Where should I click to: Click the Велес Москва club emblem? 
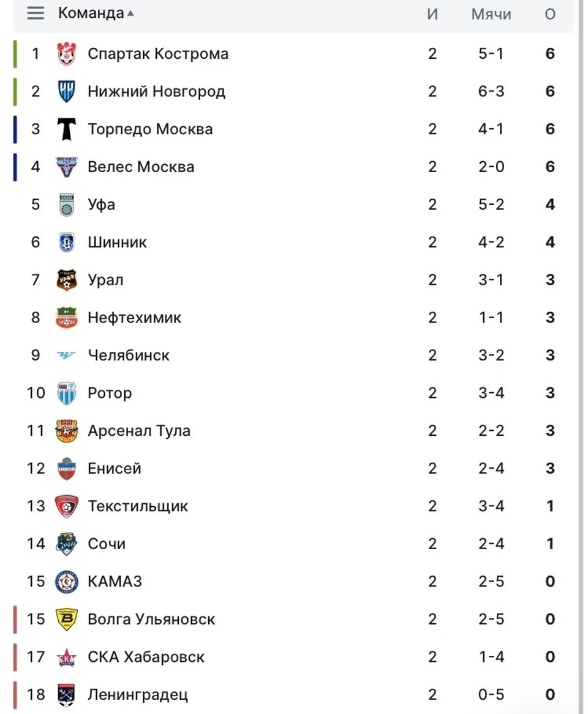(66, 167)
